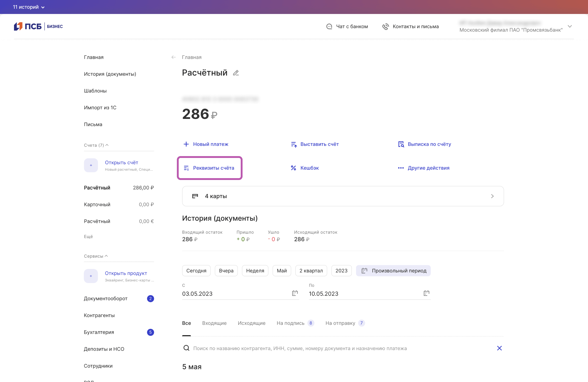The height and width of the screenshot is (382, 588).
Task: Open calendar icon for the По date field
Action: [x=426, y=293]
